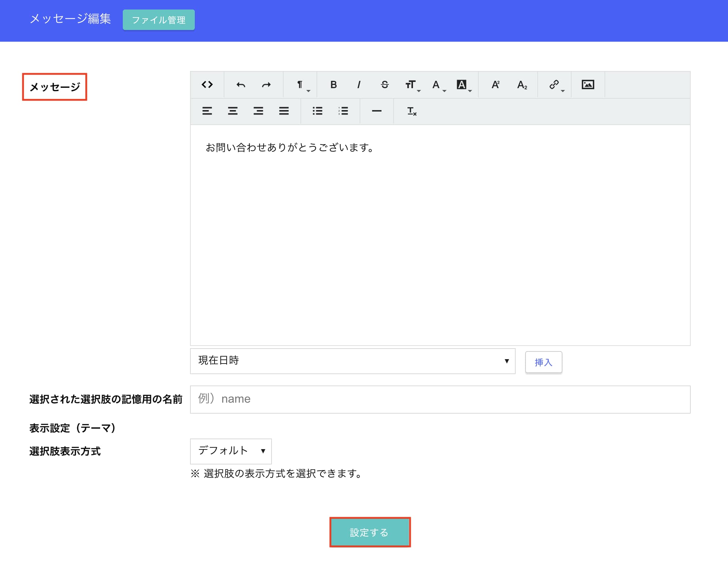Click the 挿入 insert button

pos(543,362)
